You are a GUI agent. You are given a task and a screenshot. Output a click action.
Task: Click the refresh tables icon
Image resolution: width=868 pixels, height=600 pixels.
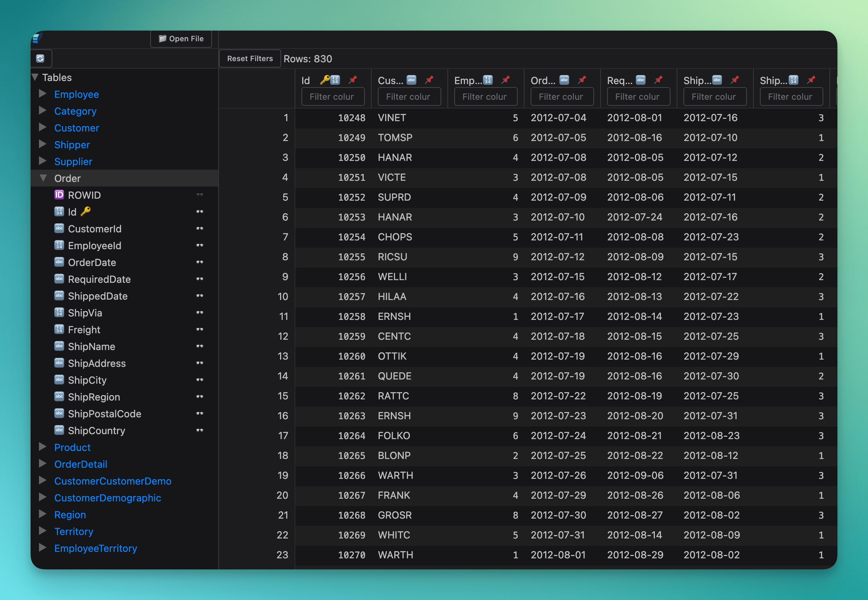point(40,58)
